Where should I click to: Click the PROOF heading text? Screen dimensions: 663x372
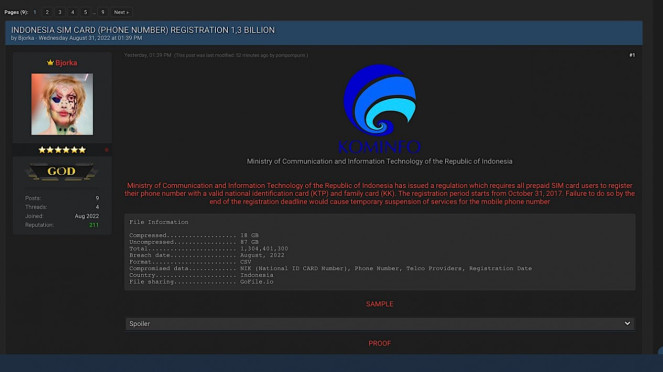click(380, 343)
